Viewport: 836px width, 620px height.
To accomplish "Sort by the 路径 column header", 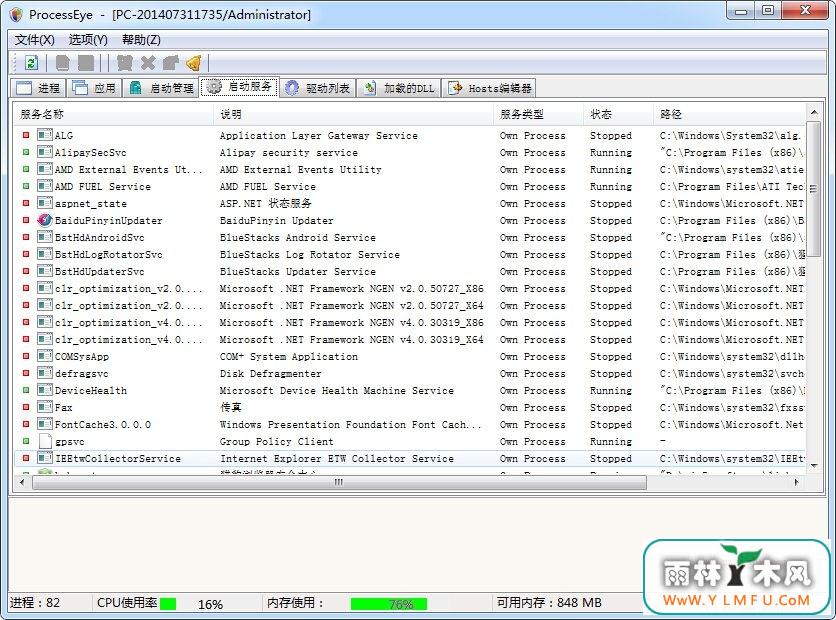I will pos(729,114).
